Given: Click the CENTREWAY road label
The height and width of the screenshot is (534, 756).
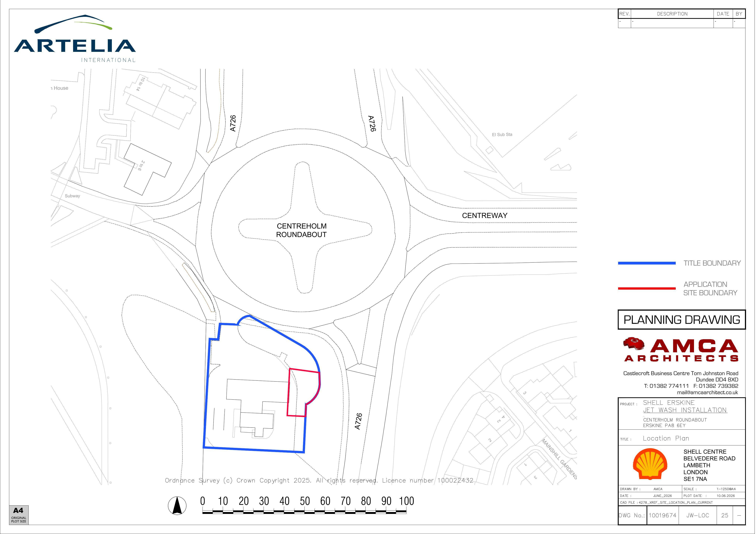Looking at the screenshot, I should click(485, 215).
